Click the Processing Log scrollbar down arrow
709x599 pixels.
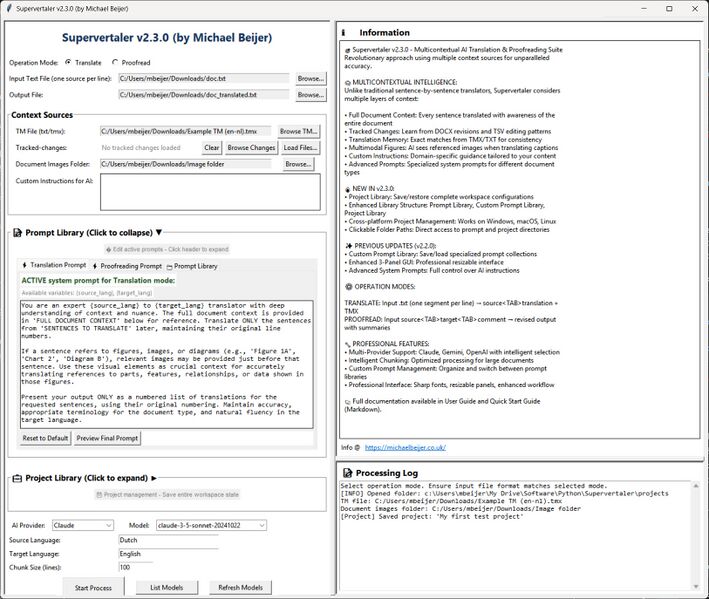point(696,586)
